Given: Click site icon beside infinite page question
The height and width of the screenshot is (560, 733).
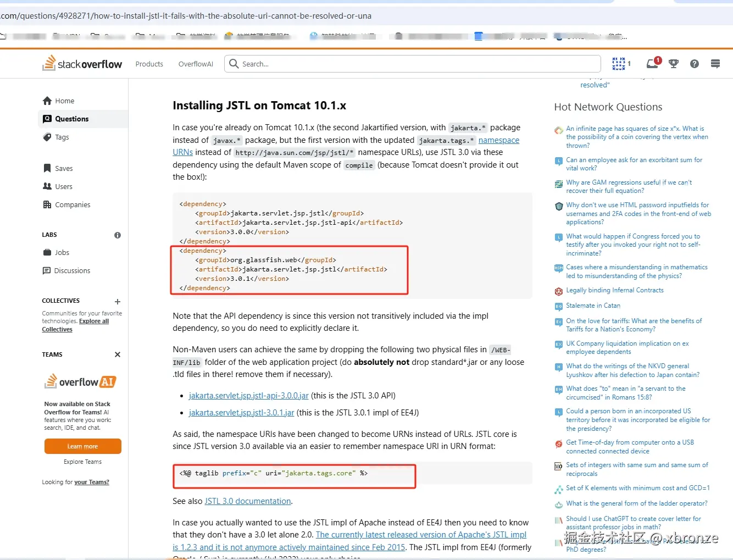Looking at the screenshot, I should click(x=558, y=130).
